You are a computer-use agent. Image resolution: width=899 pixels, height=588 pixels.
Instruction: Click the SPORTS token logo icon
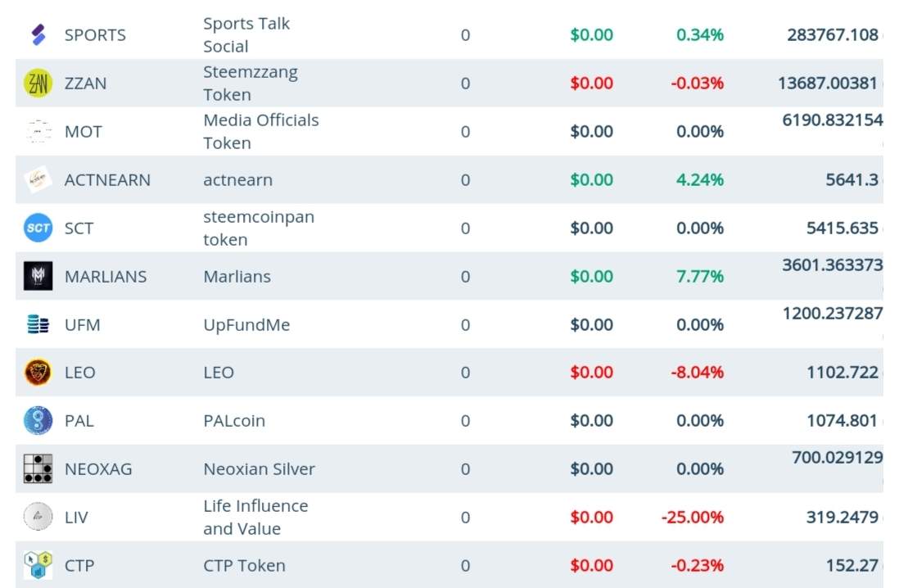click(x=38, y=35)
